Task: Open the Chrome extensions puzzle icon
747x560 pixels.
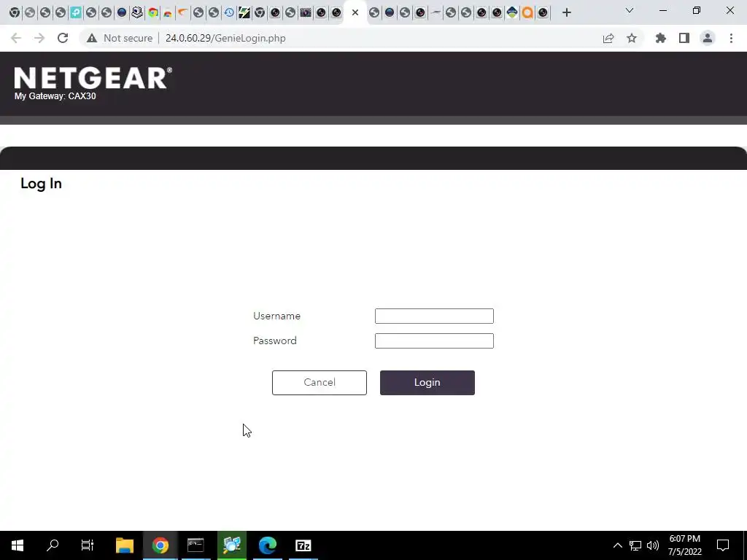Action: [661, 38]
